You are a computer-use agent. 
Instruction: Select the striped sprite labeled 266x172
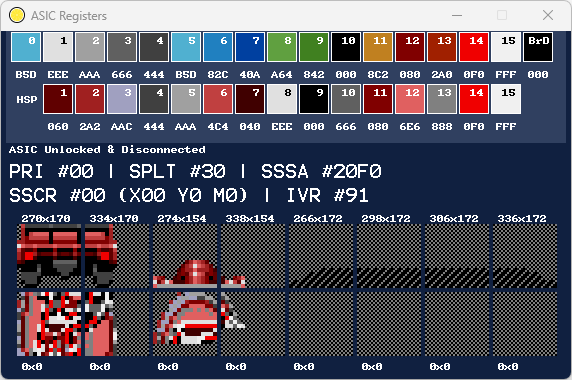(321, 256)
